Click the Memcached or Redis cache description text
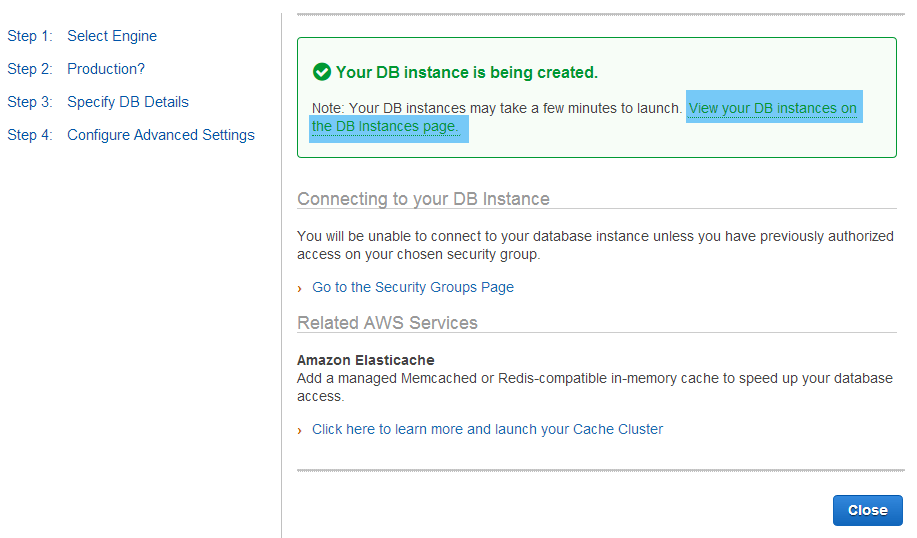The image size is (917, 538). coord(595,387)
